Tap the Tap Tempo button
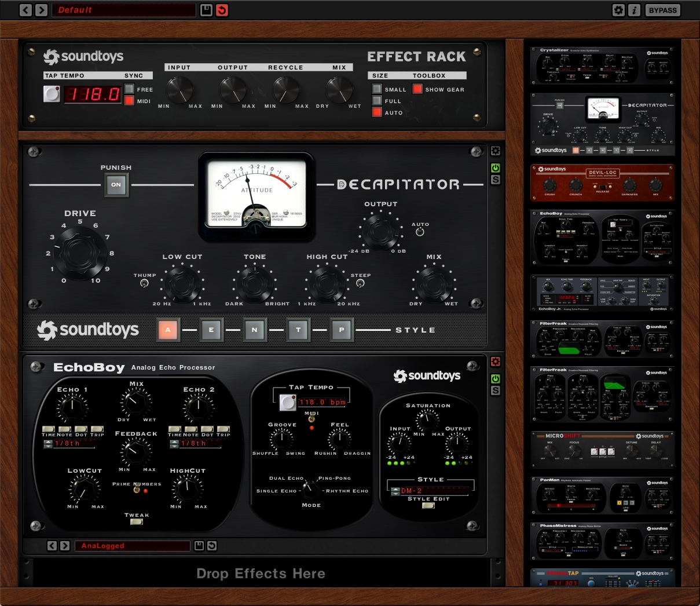The width and height of the screenshot is (700, 606). [52, 94]
